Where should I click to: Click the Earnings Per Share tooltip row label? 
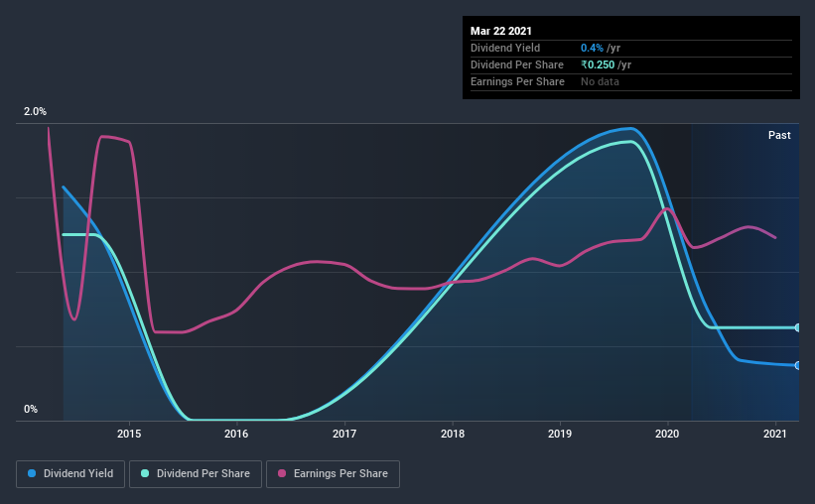[517, 81]
